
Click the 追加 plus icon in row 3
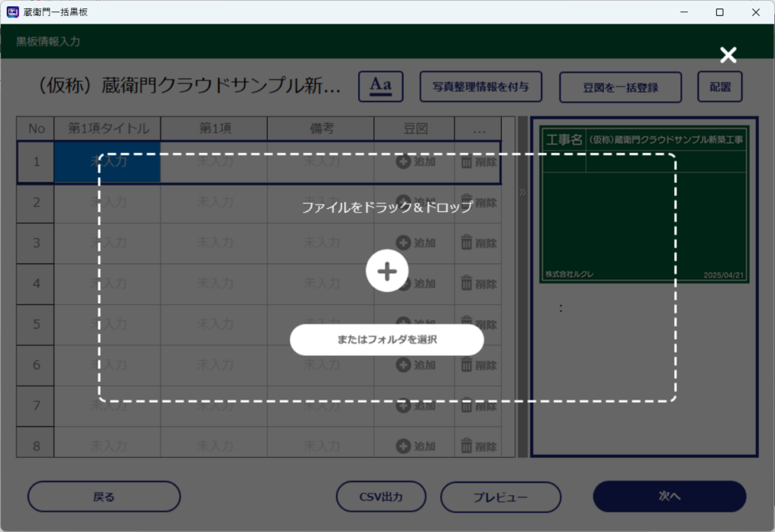pos(403,243)
